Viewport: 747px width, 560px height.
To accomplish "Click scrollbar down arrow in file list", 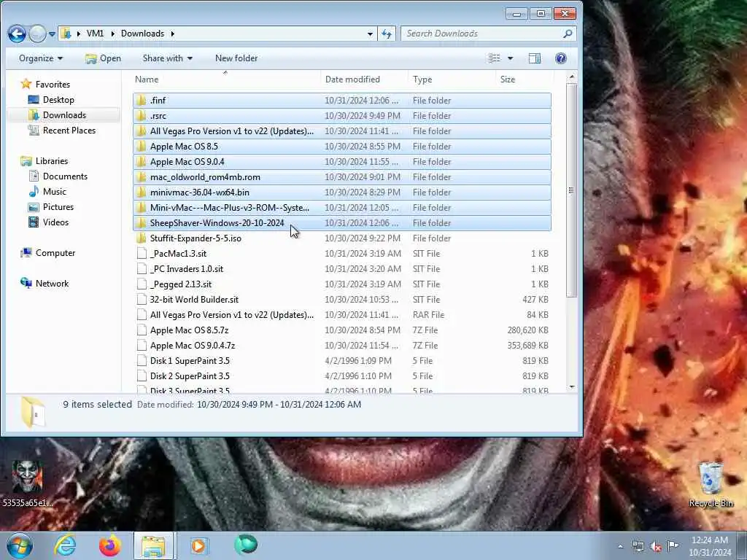I will (x=572, y=388).
